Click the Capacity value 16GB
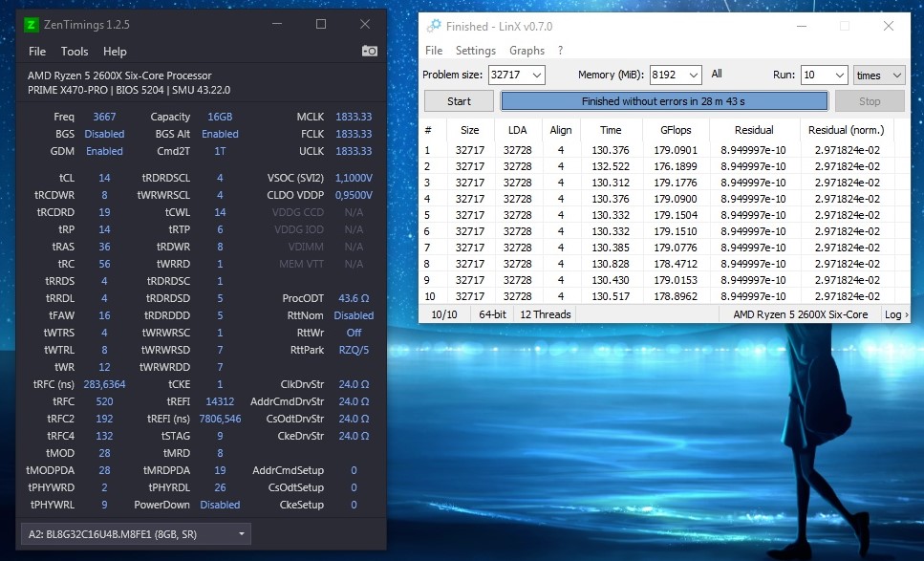The image size is (924, 561). point(220,117)
